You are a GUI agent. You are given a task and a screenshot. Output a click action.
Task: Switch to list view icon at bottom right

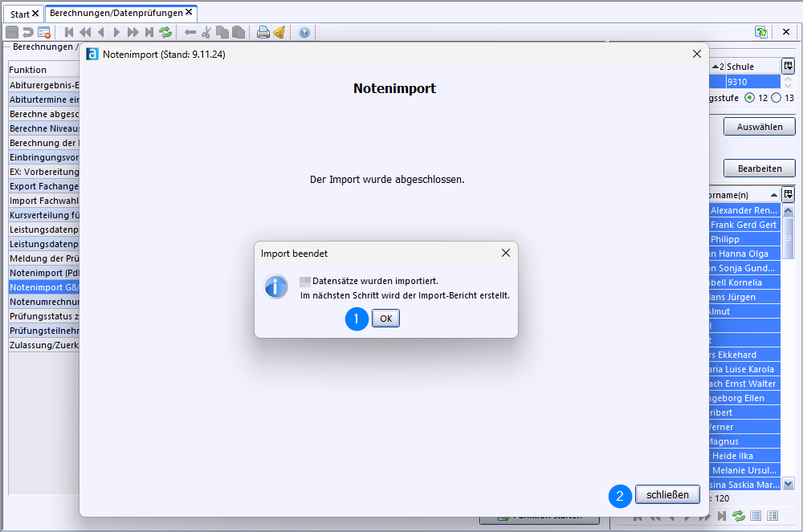pyautogui.click(x=756, y=516)
